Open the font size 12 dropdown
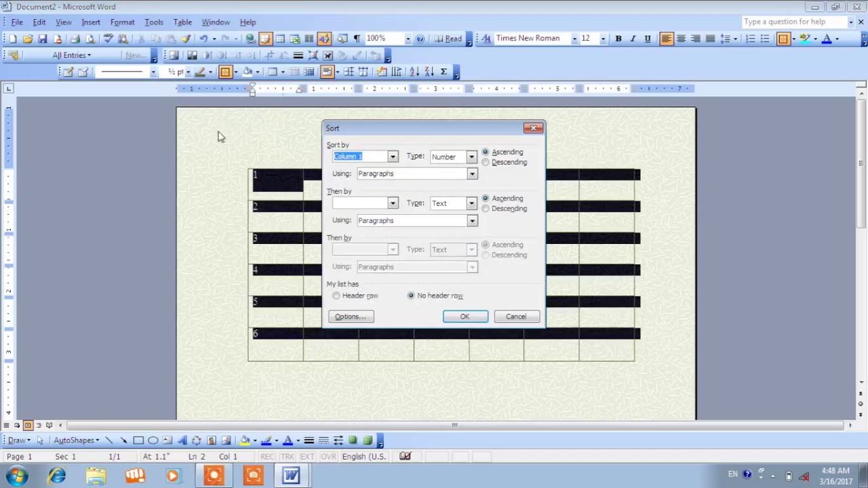868x488 pixels. point(602,39)
